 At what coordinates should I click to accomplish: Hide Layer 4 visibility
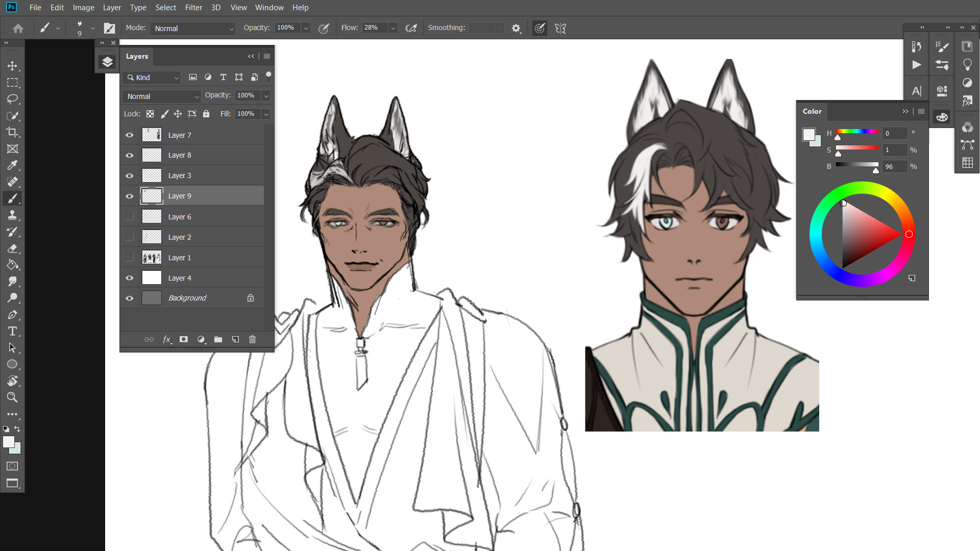tap(130, 278)
